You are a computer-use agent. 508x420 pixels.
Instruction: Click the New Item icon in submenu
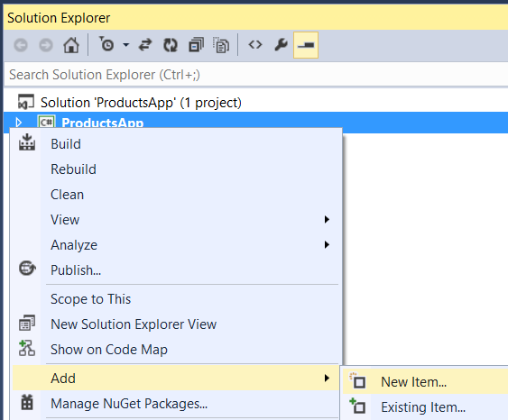coord(357,380)
